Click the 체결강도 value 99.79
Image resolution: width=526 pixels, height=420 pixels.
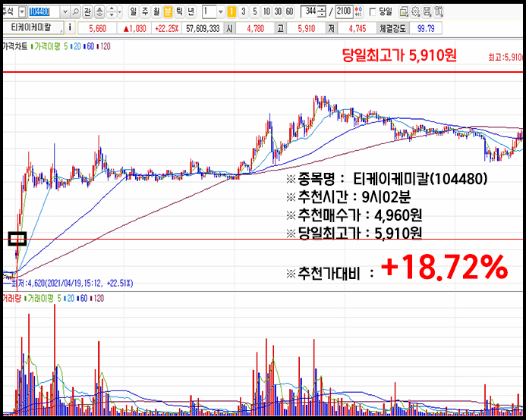[x=426, y=29]
